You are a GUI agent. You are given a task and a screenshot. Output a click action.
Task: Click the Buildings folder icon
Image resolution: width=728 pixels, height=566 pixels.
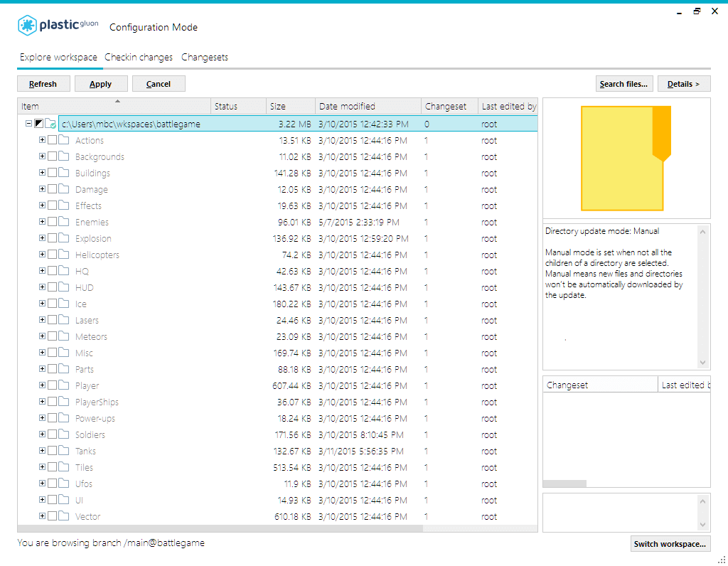pyautogui.click(x=63, y=173)
